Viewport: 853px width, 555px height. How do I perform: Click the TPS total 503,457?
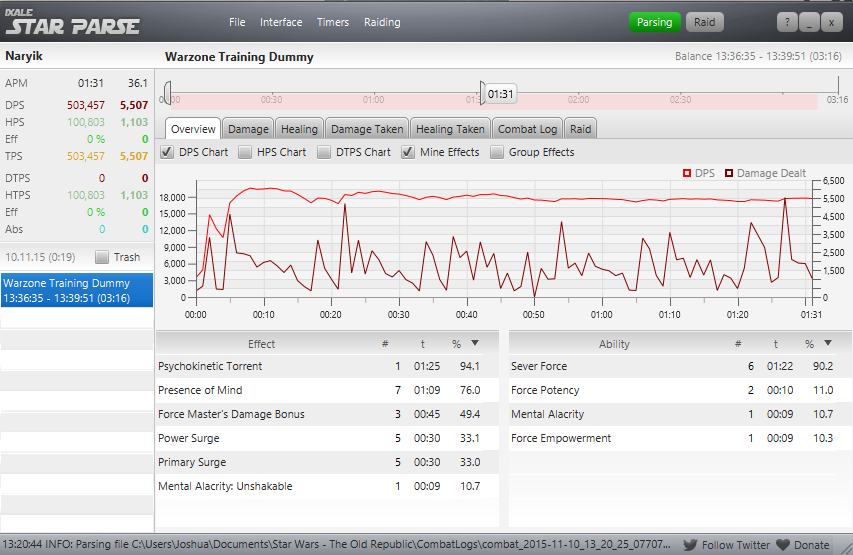point(85,156)
